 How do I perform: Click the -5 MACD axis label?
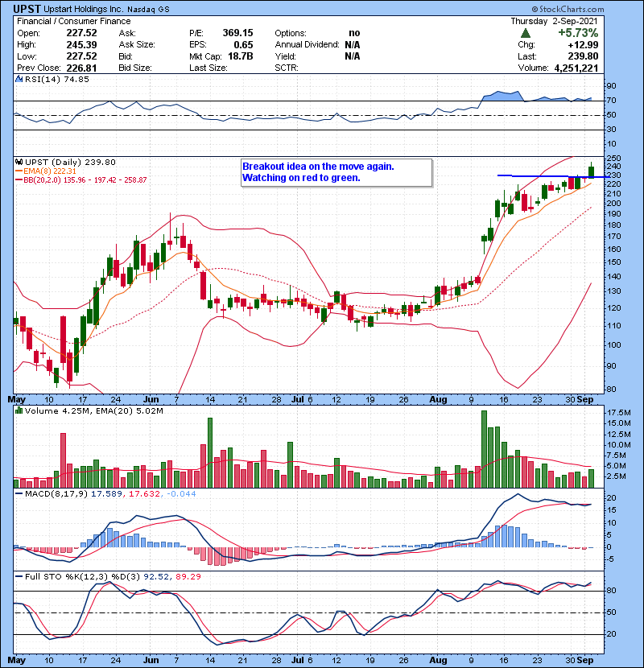click(x=610, y=559)
